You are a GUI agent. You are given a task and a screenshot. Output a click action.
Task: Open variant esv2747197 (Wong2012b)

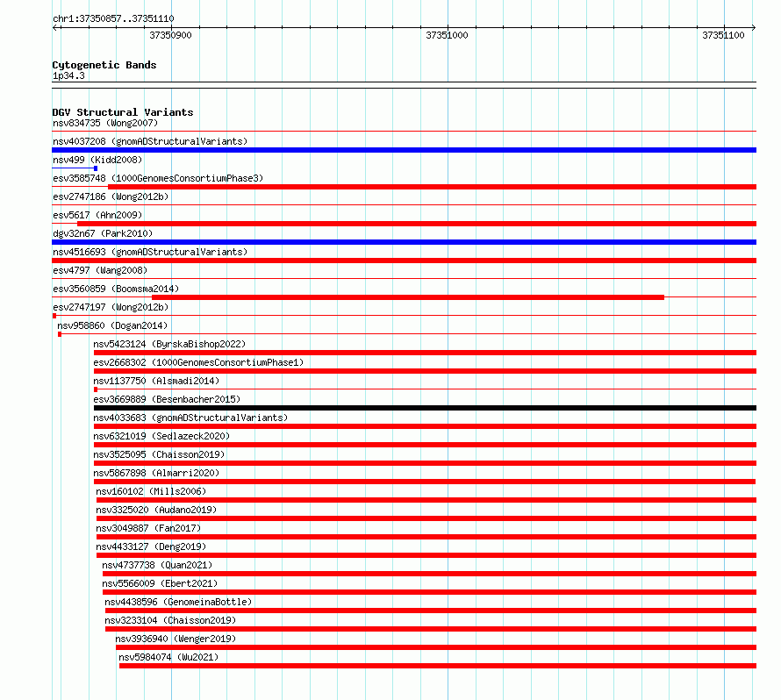point(111,307)
